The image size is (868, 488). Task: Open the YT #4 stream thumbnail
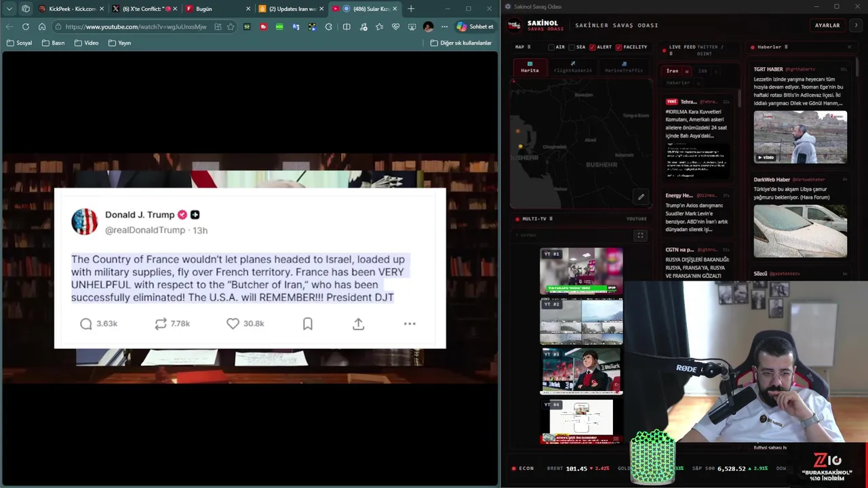pos(581,422)
